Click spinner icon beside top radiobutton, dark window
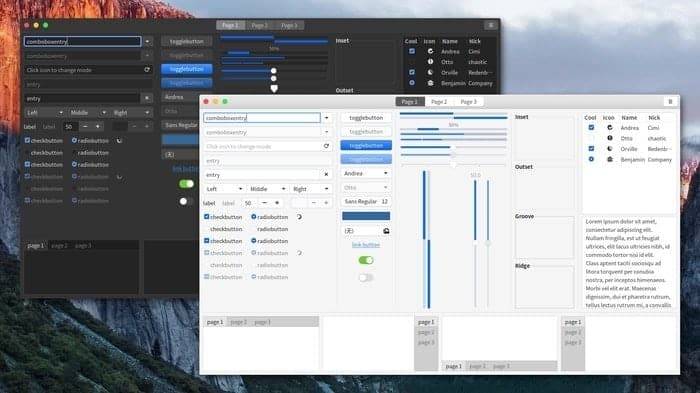This screenshot has height=393, width=700. [119, 140]
